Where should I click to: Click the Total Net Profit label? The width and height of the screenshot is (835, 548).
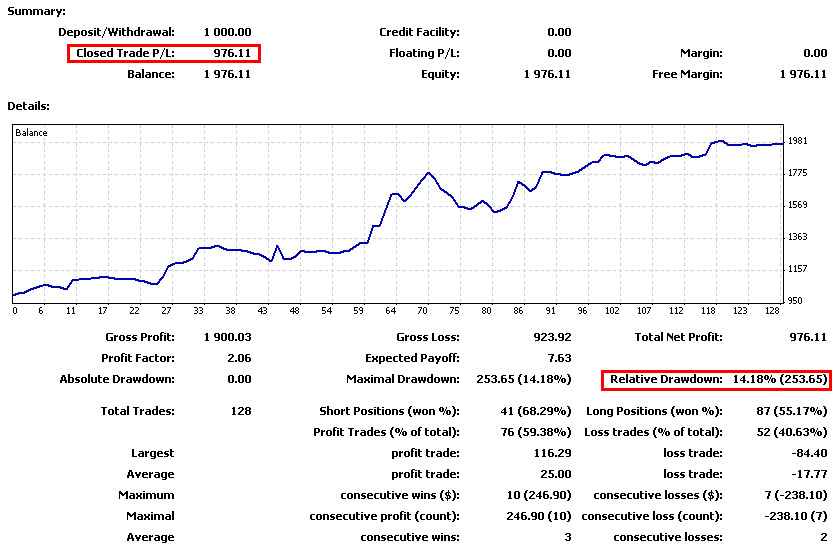click(x=678, y=338)
